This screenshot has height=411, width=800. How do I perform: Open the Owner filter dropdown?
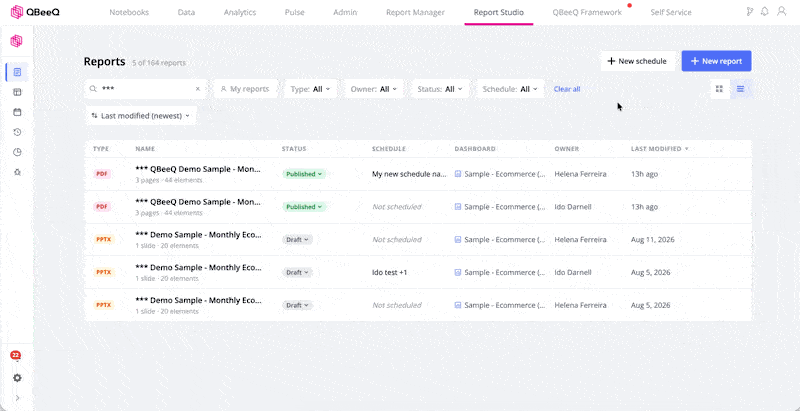pos(374,89)
